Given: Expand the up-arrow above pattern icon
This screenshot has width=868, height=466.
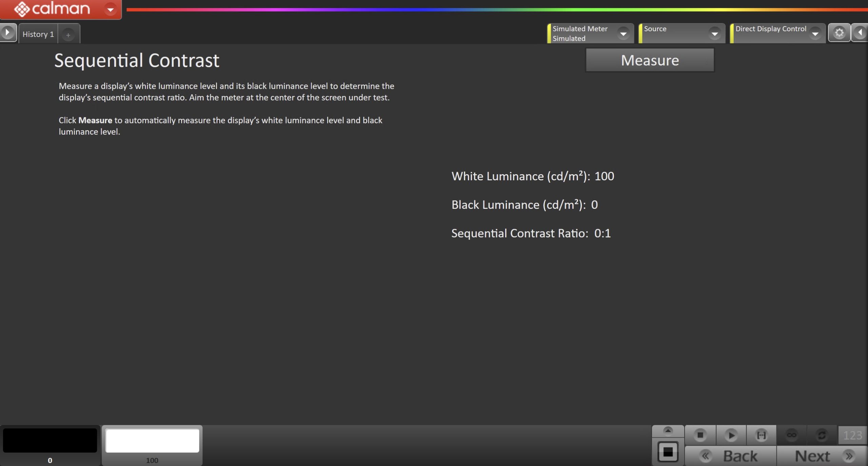Looking at the screenshot, I should pyautogui.click(x=668, y=430).
